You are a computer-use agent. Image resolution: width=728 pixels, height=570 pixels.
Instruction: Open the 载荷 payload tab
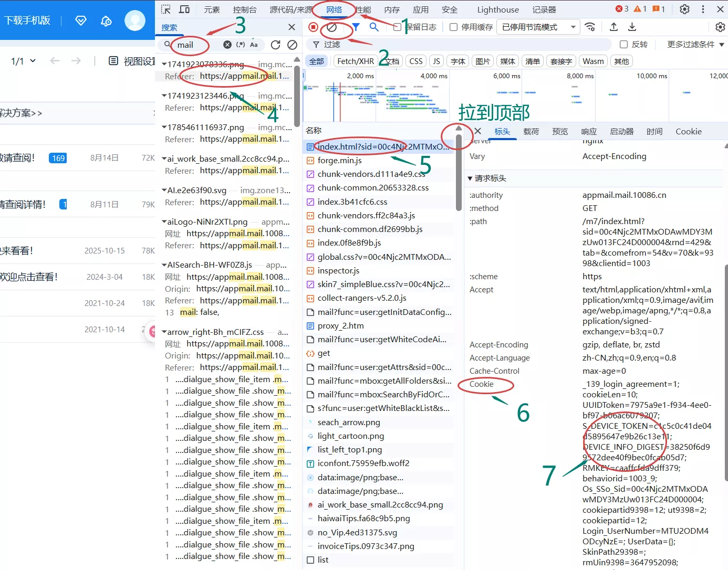tap(531, 131)
